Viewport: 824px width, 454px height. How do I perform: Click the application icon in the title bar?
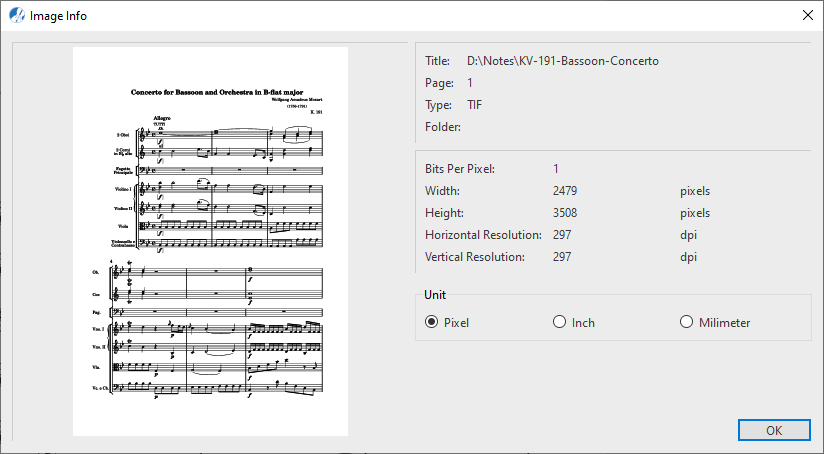[x=17, y=15]
